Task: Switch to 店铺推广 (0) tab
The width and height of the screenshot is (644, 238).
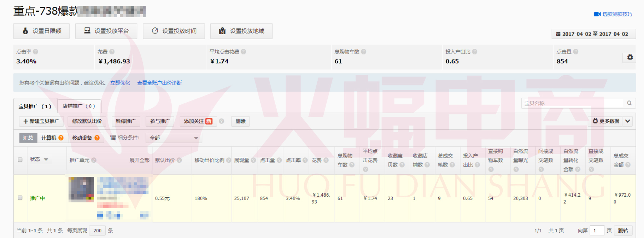Action: point(79,106)
